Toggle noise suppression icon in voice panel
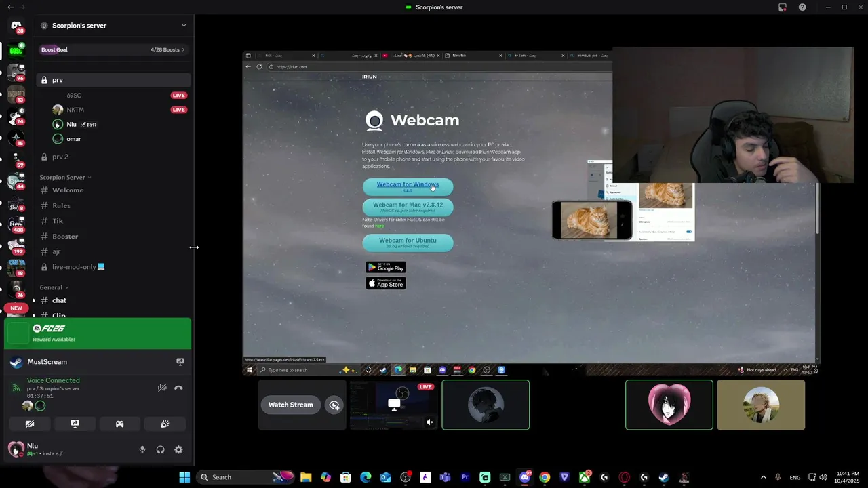Viewport: 868px width, 488px height. (x=162, y=388)
